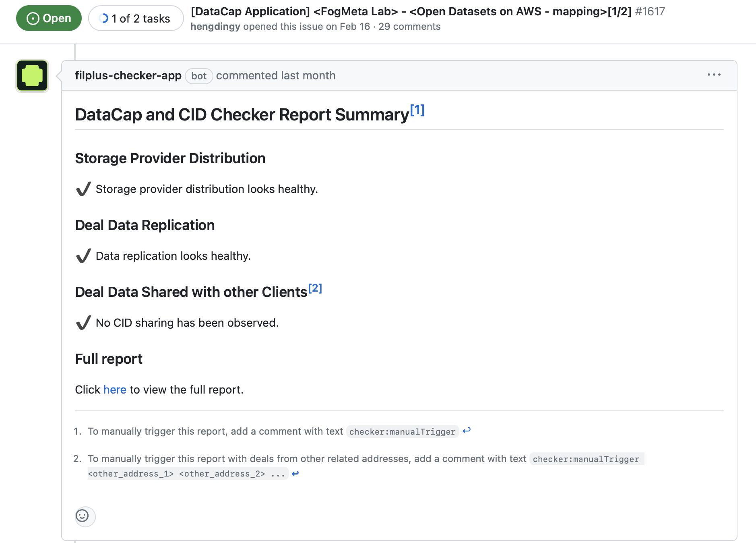Open the comment options kebab menu

pyautogui.click(x=714, y=75)
